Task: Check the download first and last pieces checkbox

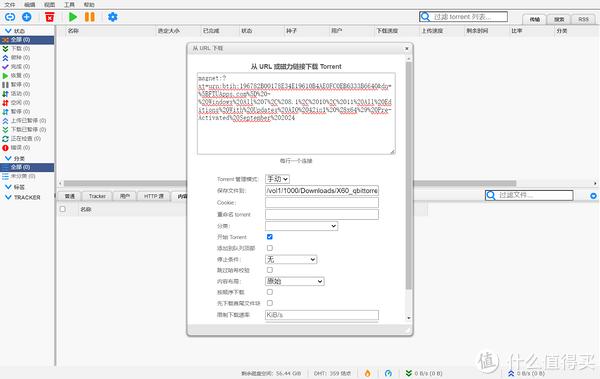Action: click(270, 303)
